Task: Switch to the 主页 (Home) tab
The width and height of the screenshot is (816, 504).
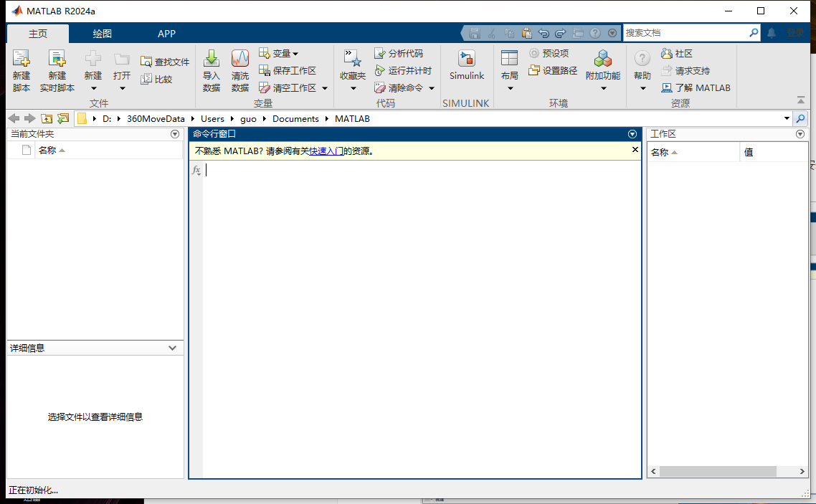Action: 37,33
